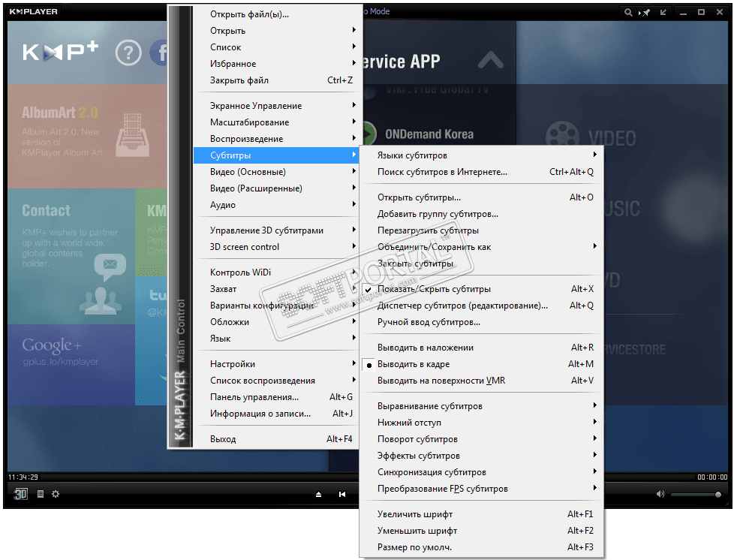Choose Диспетчер субтитров (редактирование)...
The width and height of the screenshot is (734, 560).
pos(481,306)
